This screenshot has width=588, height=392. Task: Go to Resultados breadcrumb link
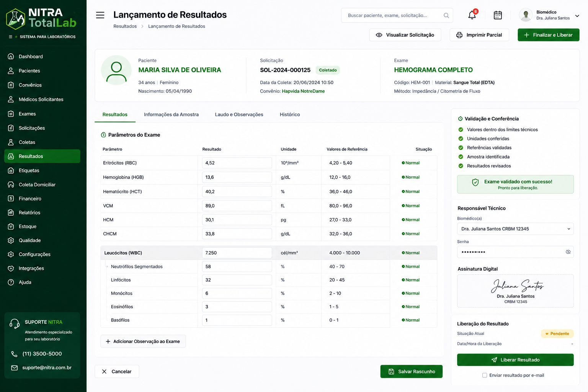125,26
